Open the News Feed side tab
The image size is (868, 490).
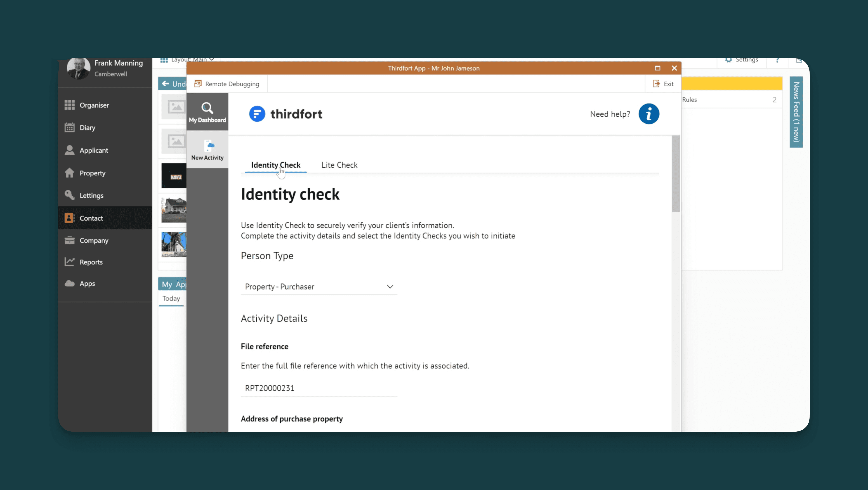click(x=796, y=112)
